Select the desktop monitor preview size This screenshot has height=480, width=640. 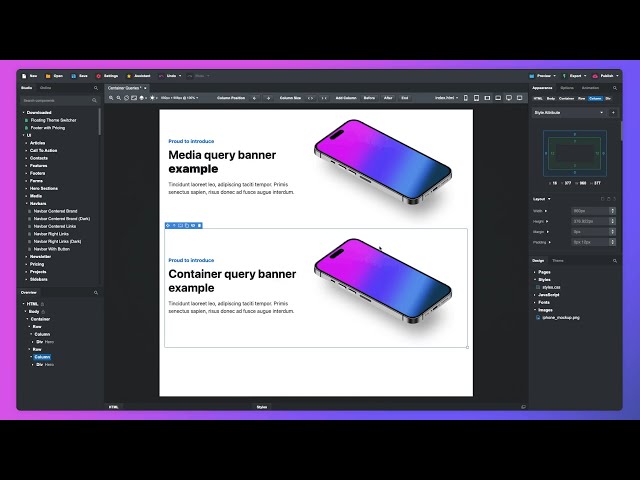[x=509, y=98]
